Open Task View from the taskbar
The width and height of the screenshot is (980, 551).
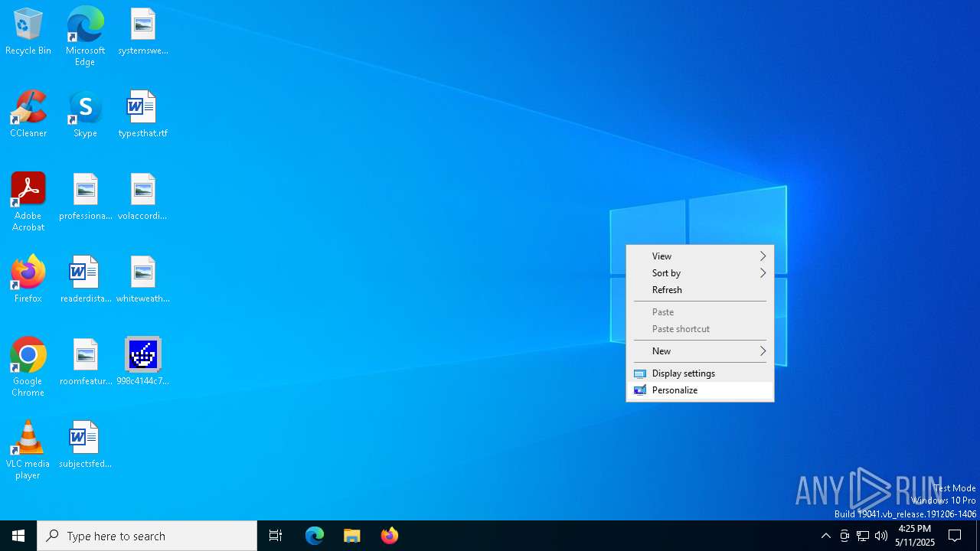click(276, 536)
